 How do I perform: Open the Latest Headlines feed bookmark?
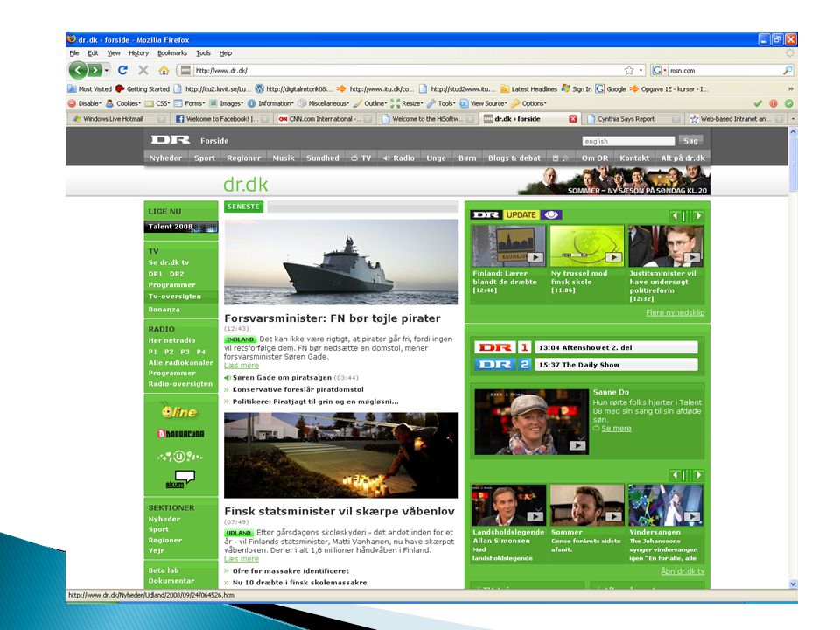(x=529, y=89)
